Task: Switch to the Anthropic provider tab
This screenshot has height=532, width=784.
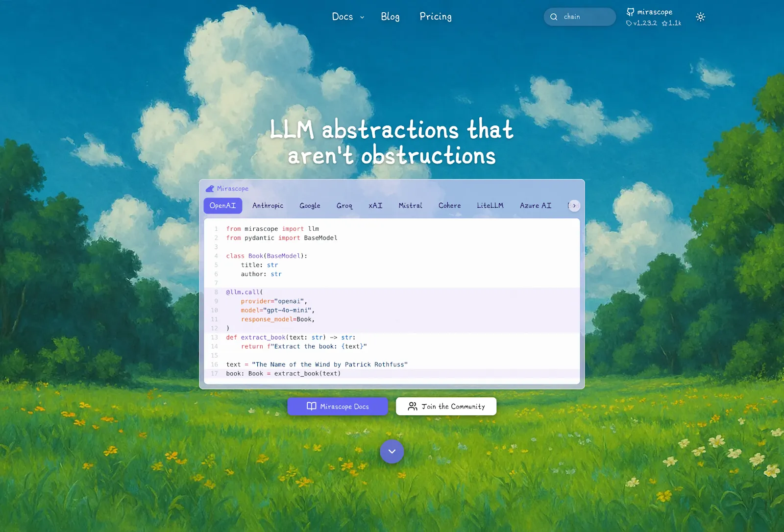Action: (268, 206)
